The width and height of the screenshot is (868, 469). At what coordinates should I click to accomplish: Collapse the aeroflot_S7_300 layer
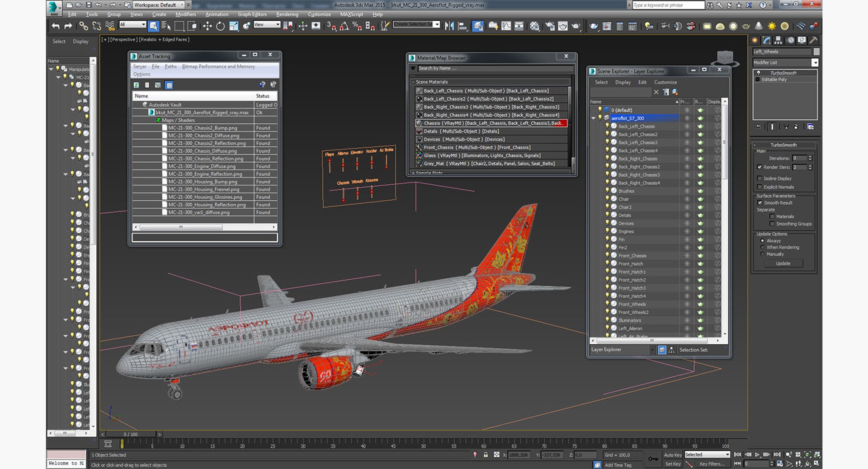594,118
